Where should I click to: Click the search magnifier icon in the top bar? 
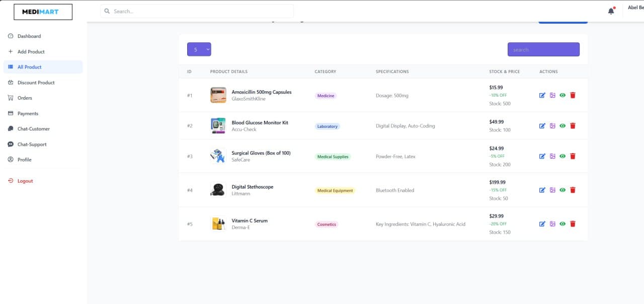click(x=106, y=11)
